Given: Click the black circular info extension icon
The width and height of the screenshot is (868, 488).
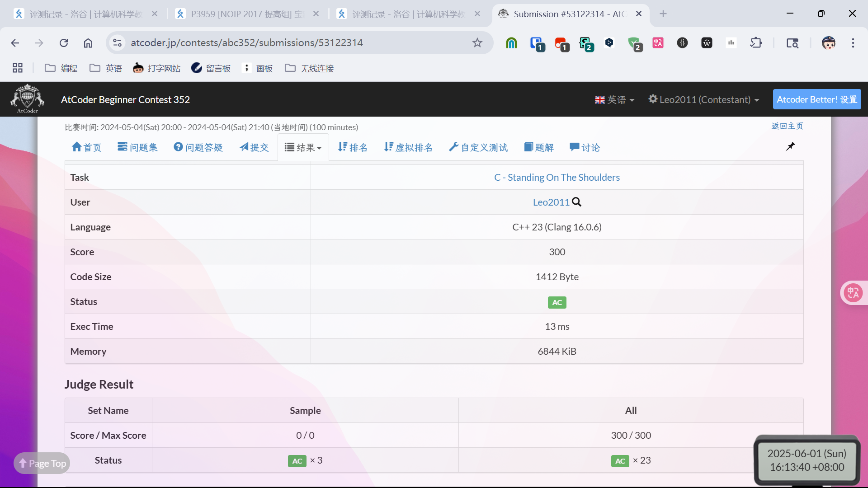Looking at the screenshot, I should [682, 43].
